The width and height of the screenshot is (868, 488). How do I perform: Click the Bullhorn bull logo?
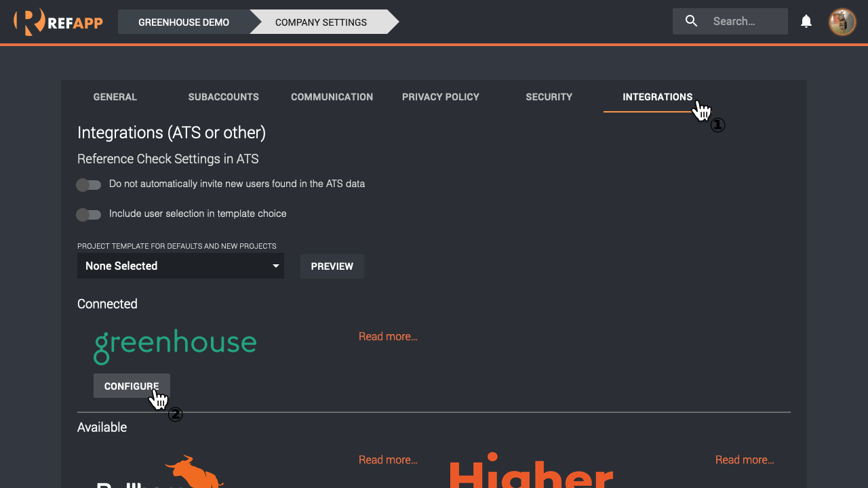161,472
